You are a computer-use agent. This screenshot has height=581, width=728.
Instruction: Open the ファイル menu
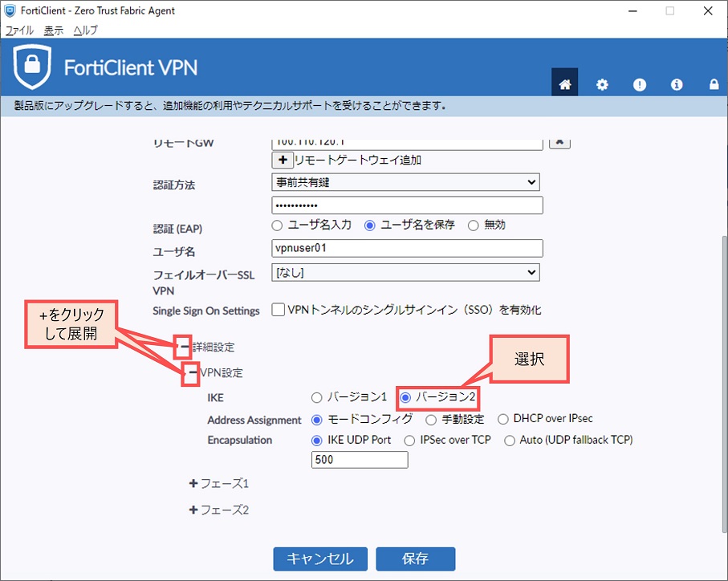19,30
